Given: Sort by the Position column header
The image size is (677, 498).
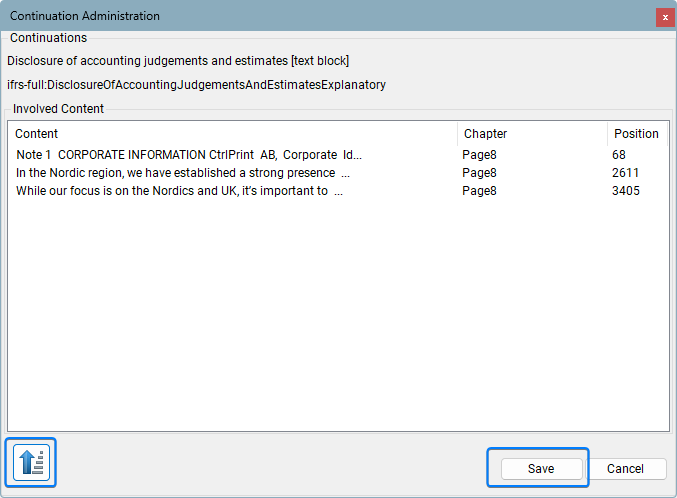Looking at the screenshot, I should pos(636,134).
